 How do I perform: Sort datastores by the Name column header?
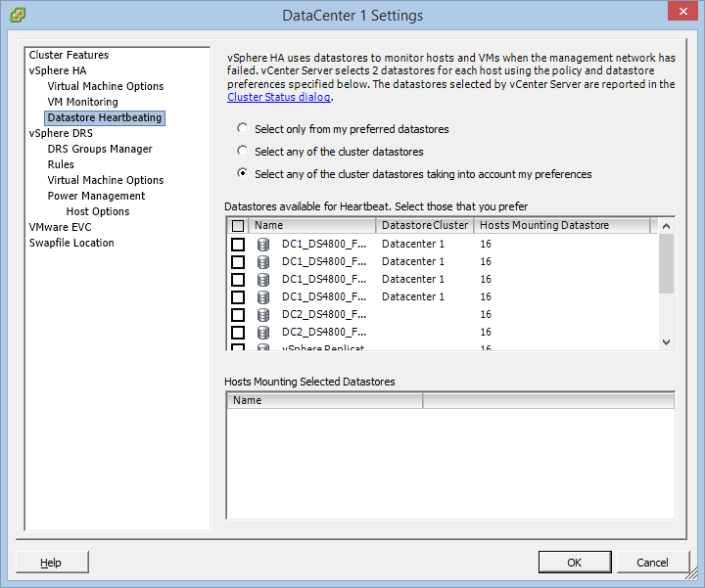pyautogui.click(x=312, y=225)
